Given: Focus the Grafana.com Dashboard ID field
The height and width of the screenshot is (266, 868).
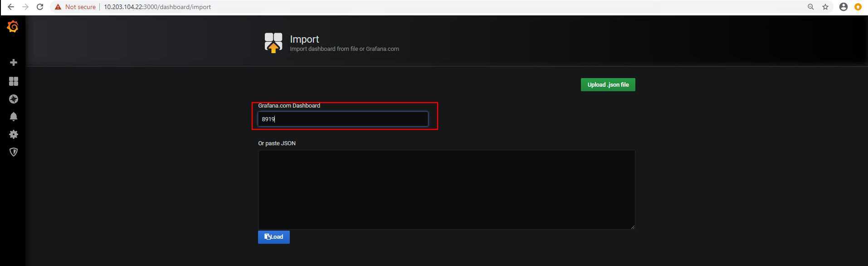Looking at the screenshot, I should pyautogui.click(x=343, y=119).
